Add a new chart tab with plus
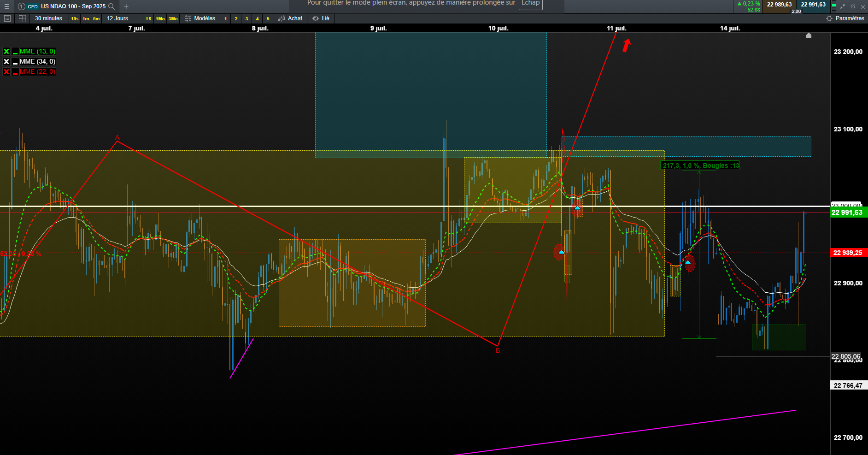Image resolution: width=868 pixels, height=455 pixels. [x=126, y=6]
